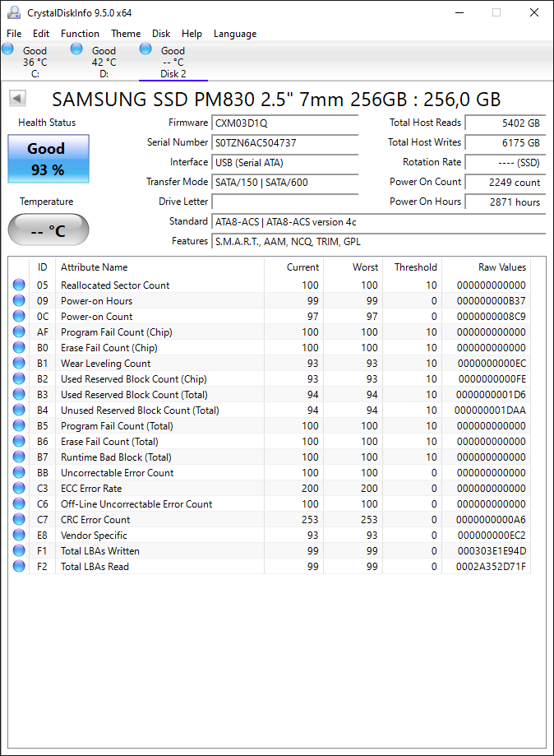Click the Standard field ATA8-ACS

[x=379, y=222]
